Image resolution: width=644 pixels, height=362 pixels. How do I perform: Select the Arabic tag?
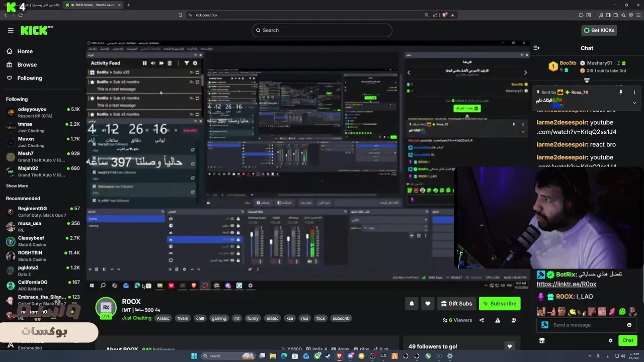coord(163,318)
